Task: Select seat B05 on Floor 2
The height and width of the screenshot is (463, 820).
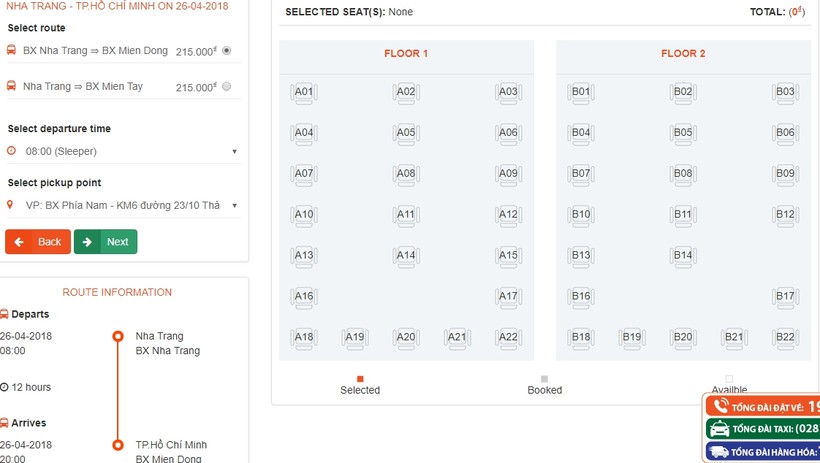Action: point(683,134)
